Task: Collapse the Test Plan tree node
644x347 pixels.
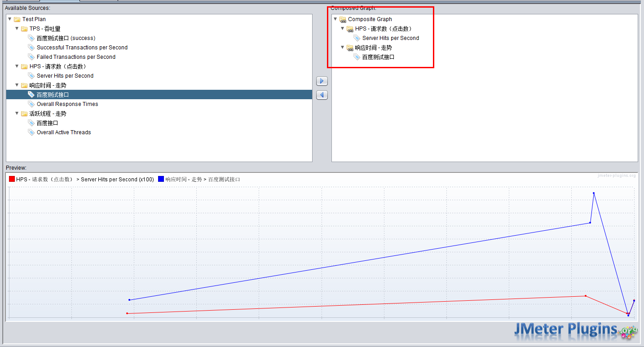Action: 9,19
